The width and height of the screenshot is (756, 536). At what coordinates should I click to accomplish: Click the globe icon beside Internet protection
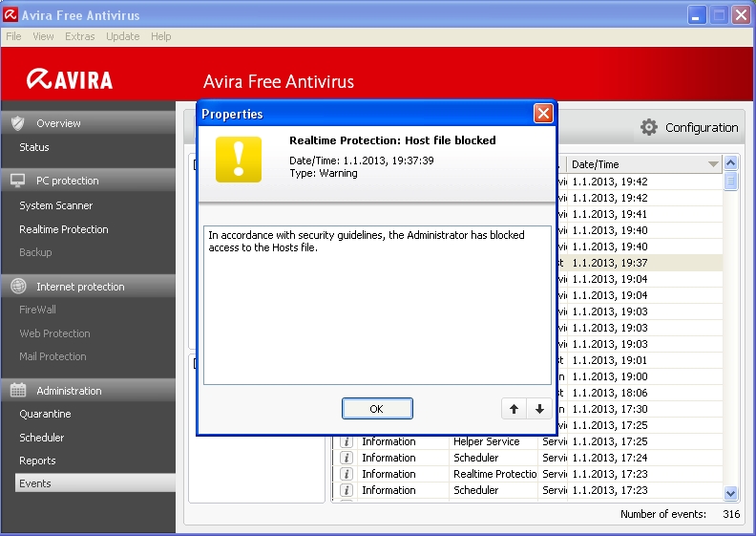(x=18, y=286)
